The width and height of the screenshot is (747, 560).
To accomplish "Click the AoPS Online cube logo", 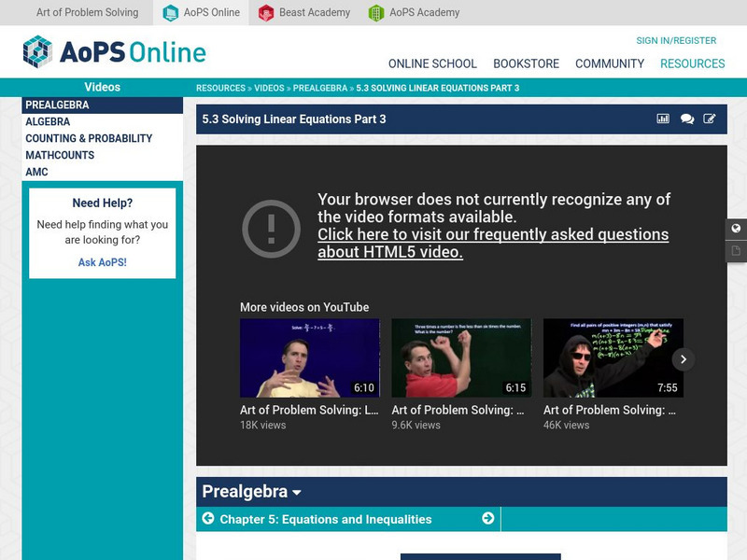I will [x=37, y=51].
